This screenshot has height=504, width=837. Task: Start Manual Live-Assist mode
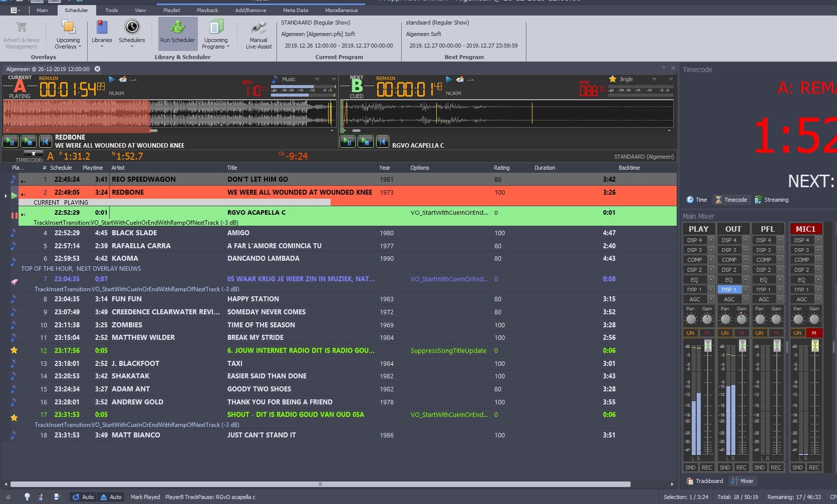click(x=258, y=35)
